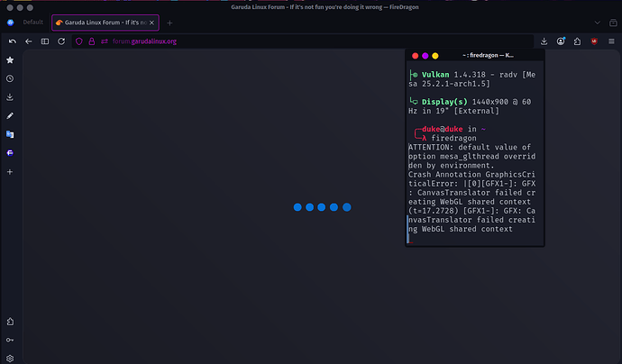The height and width of the screenshot is (364, 622).
Task: Click the pencil notes icon in sidebar
Action: click(x=10, y=116)
